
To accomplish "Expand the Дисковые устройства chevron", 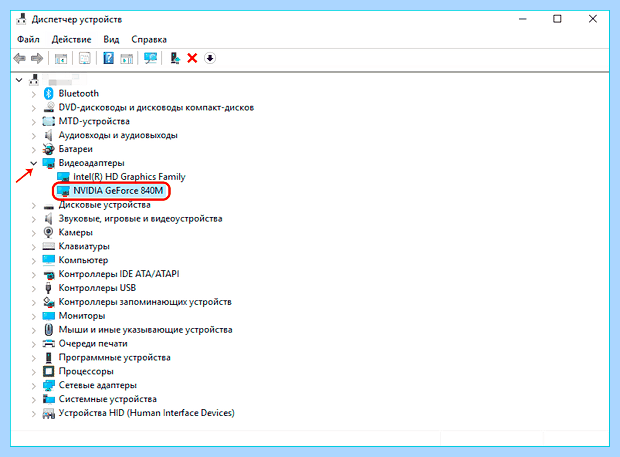I will tap(34, 206).
